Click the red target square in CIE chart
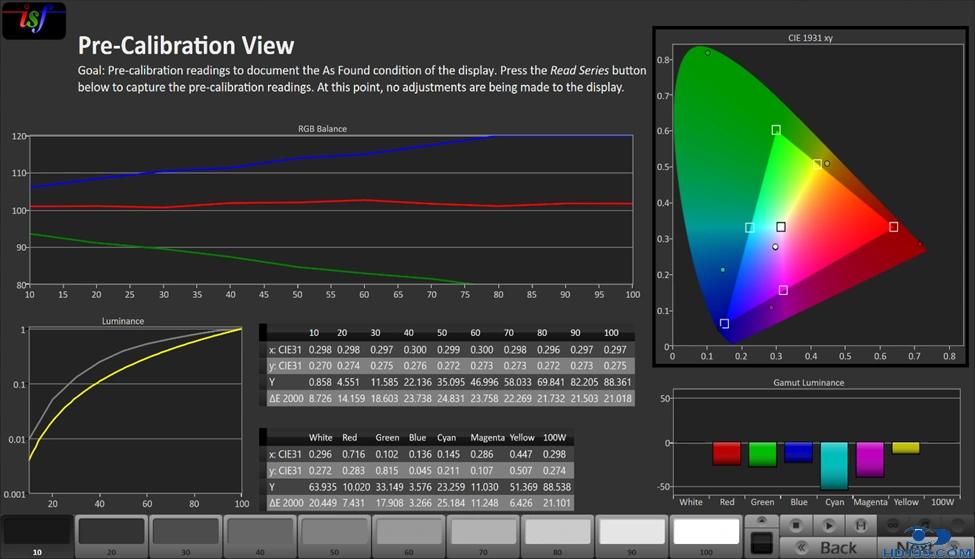Viewport: 975px width, 559px height. point(893,227)
